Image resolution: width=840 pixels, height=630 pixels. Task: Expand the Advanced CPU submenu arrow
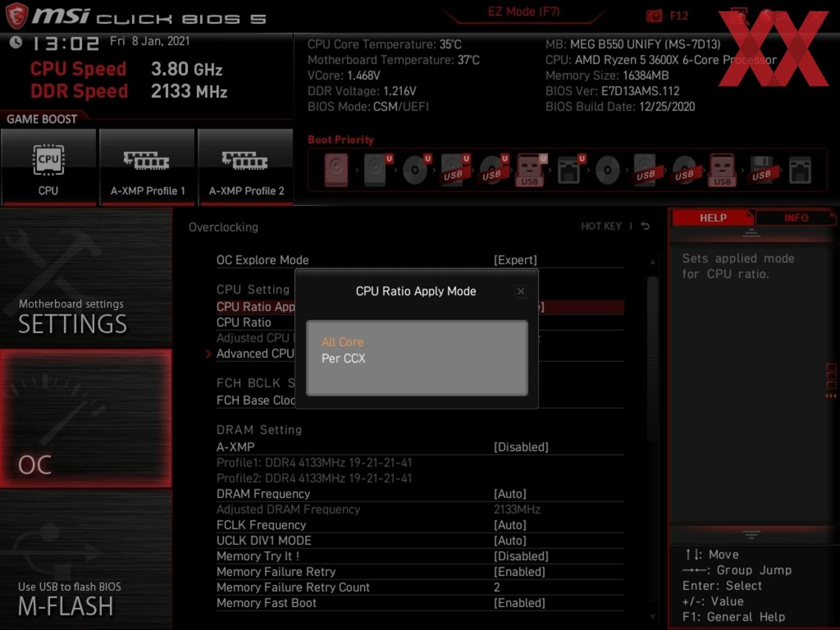(x=209, y=354)
